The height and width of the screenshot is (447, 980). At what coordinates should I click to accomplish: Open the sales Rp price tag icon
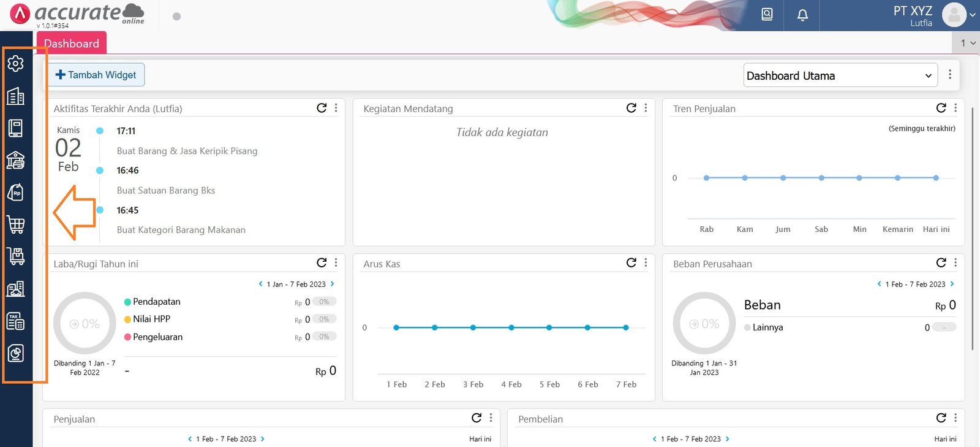point(15,193)
